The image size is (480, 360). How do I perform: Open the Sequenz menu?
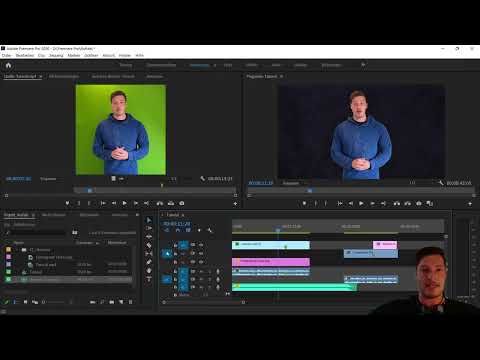pyautogui.click(x=56, y=55)
